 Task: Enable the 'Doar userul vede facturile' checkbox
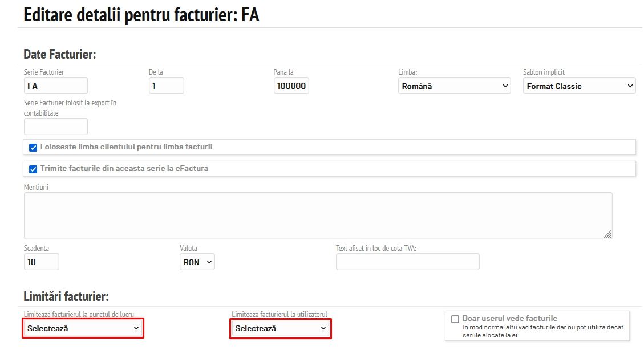click(x=455, y=319)
